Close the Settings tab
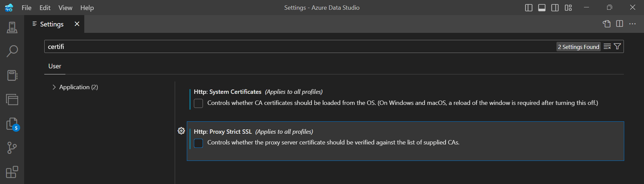The height and width of the screenshot is (184, 644). 77,24
